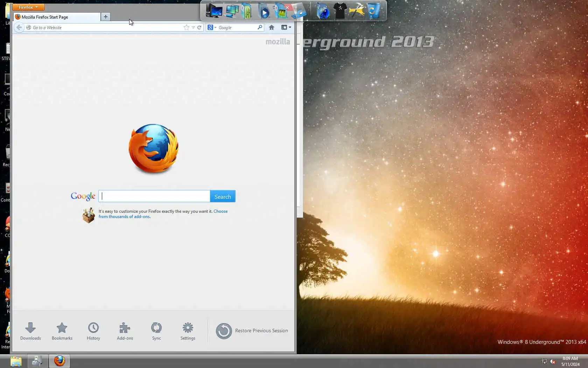Screen dimensions: 588x368
Task: Open the Network monitors icon in the dock
Action: [x=232, y=11]
